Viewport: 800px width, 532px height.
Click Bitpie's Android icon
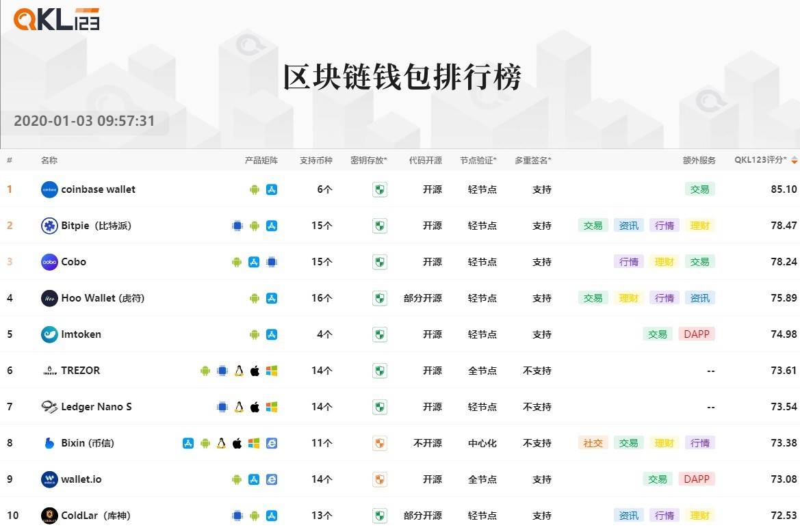tap(254, 226)
